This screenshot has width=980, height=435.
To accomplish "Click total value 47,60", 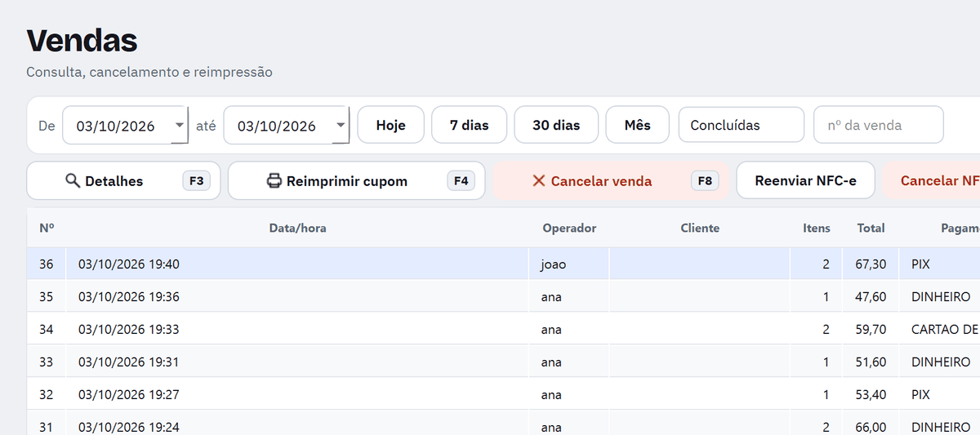I will 871,297.
